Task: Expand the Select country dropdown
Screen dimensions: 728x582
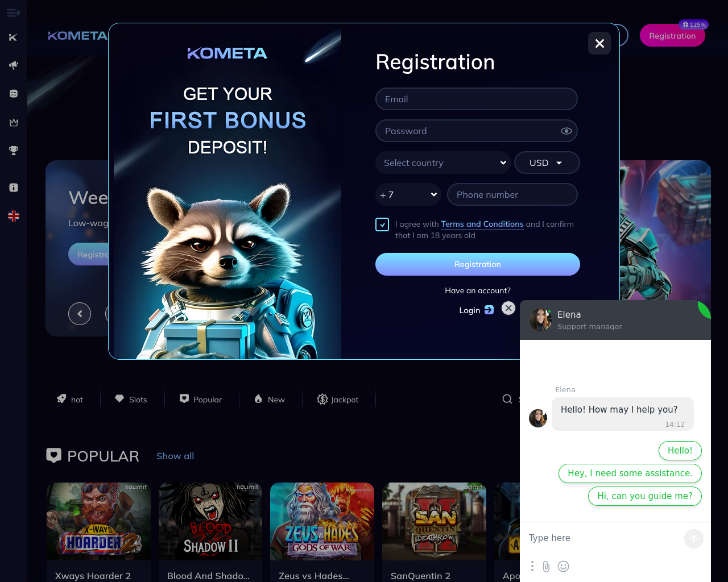Action: [443, 163]
